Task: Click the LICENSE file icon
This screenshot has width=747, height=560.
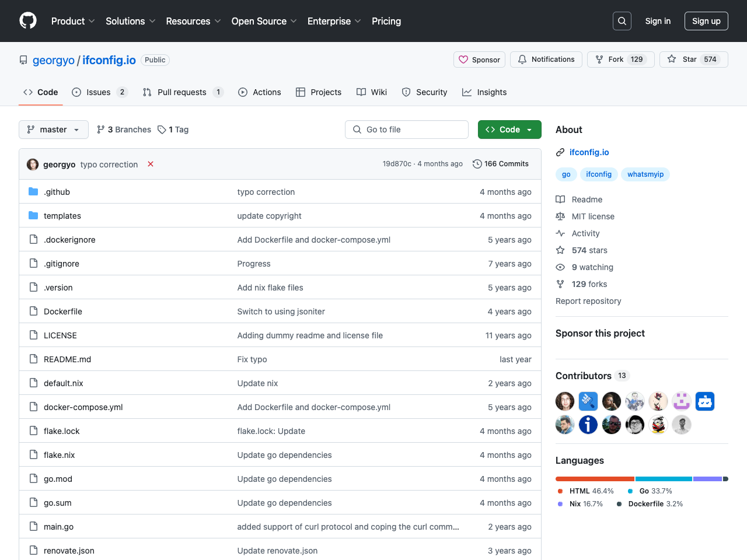Action: [x=33, y=335]
